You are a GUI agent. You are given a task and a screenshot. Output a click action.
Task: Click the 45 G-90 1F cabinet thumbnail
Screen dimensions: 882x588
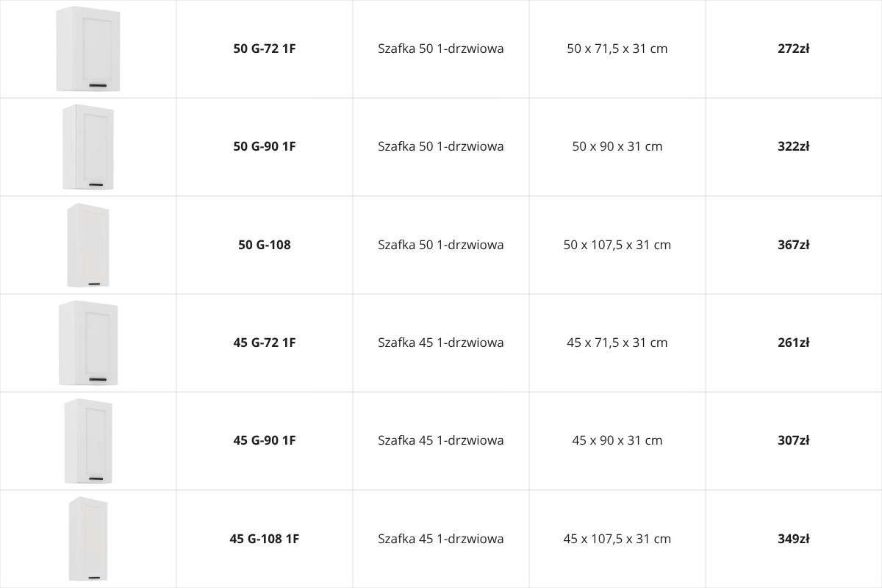(x=88, y=441)
